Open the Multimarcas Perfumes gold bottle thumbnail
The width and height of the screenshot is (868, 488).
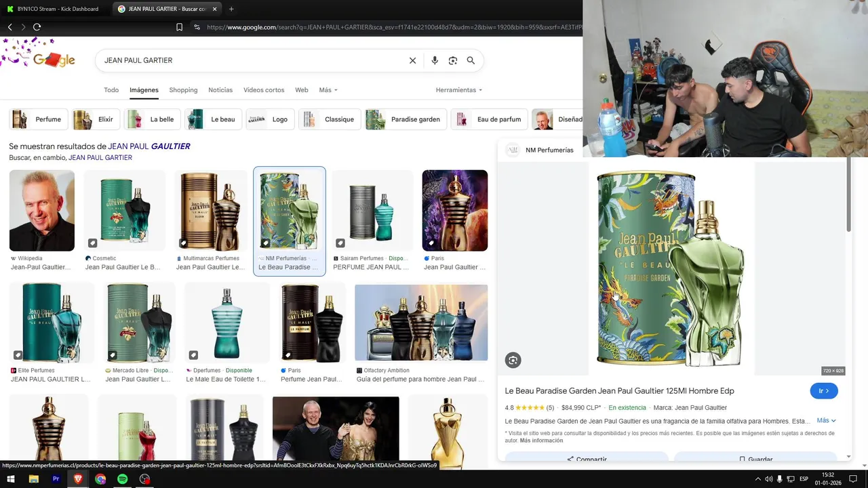pos(211,211)
